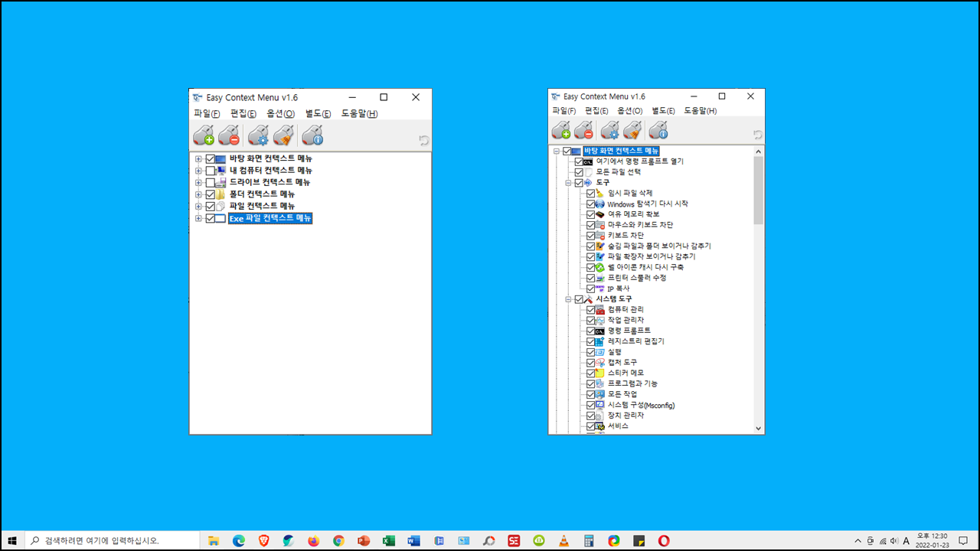980x551 pixels.
Task: Click the drive icon beside '드라이브 컨텍스트 메뉴'
Action: [221, 182]
